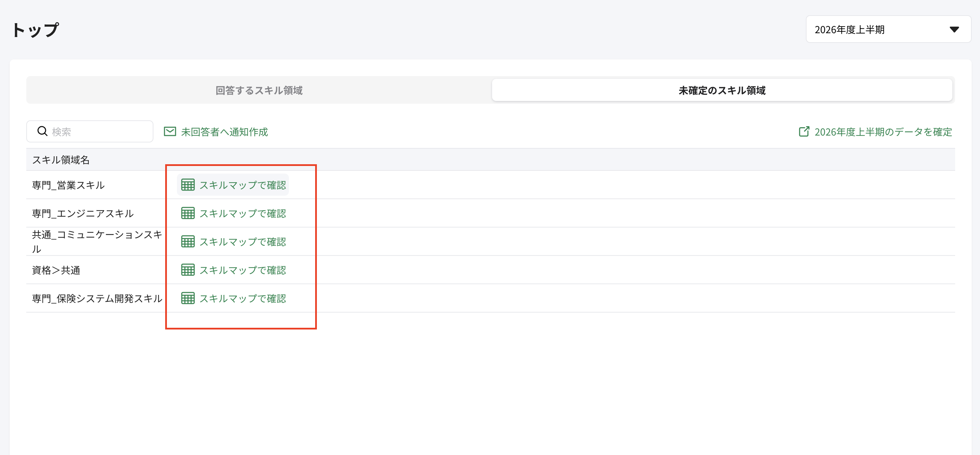The width and height of the screenshot is (980, 455).
Task: Select the 未確定のスキル領域 tab
Action: [722, 90]
